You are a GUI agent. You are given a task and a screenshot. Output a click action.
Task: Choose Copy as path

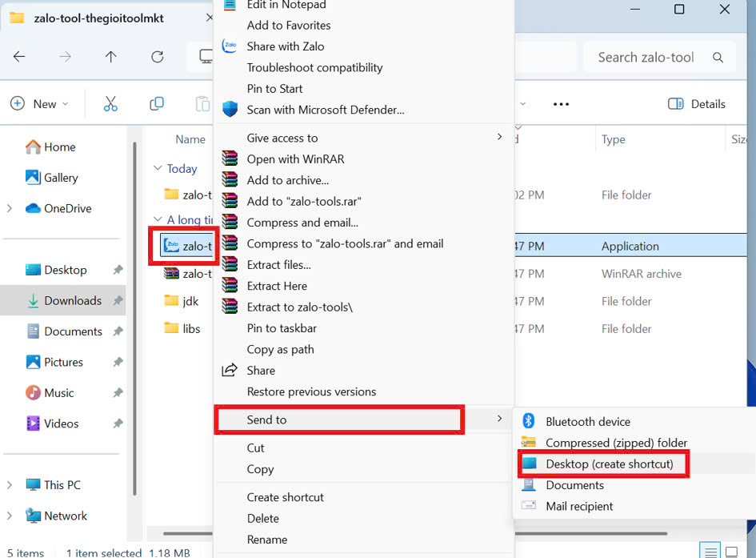click(280, 350)
